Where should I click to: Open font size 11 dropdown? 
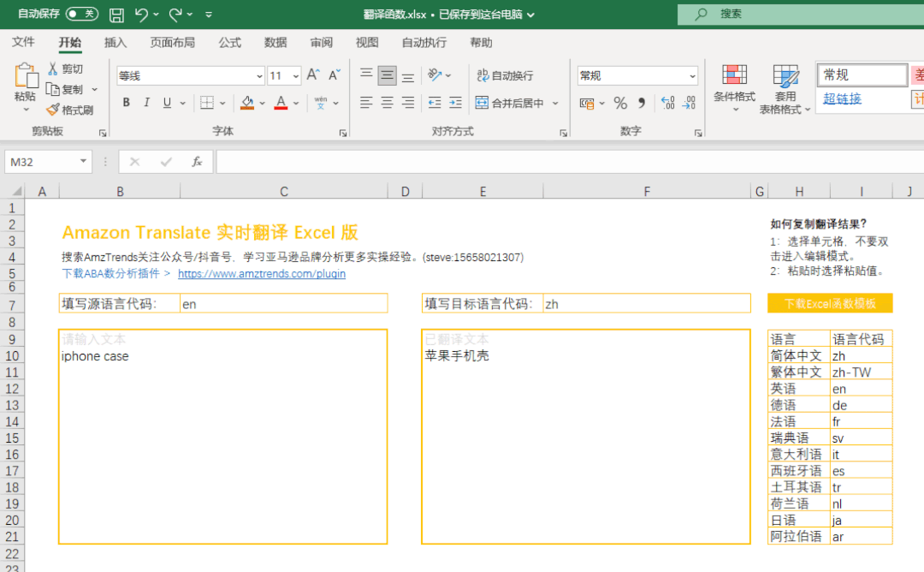click(296, 76)
